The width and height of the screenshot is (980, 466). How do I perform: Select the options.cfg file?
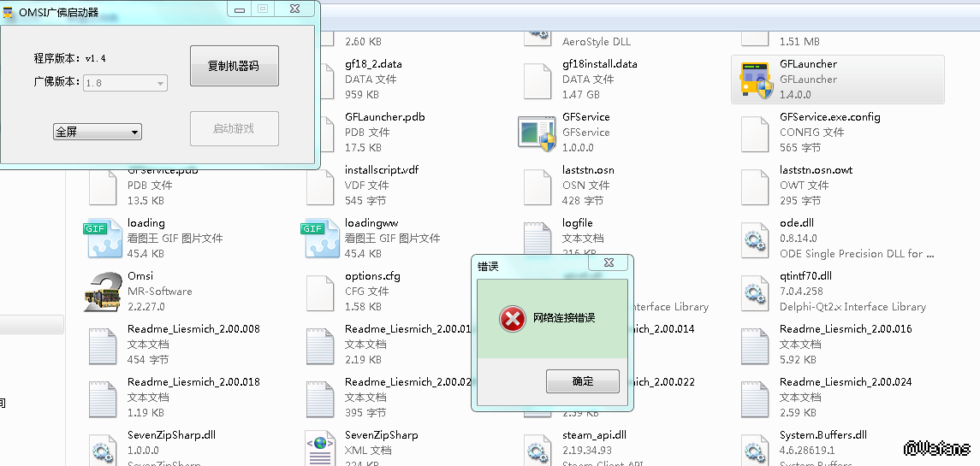pyautogui.click(x=372, y=277)
